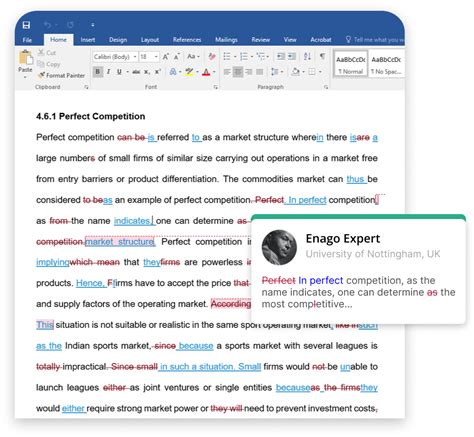Screen dimensions: 474x437
Task: Open the font color dropdown arrow
Action: (x=214, y=72)
